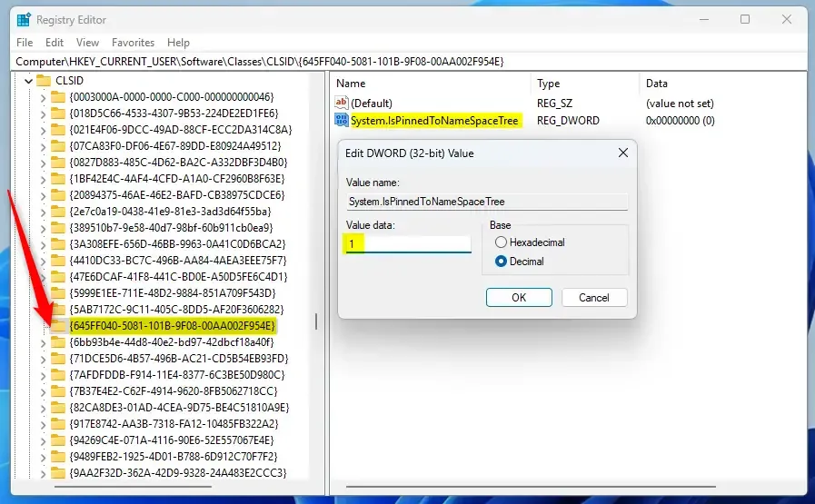
Task: Click the DWORD icon of System.IsPinnedToNameSpaceTree
Action: (342, 120)
